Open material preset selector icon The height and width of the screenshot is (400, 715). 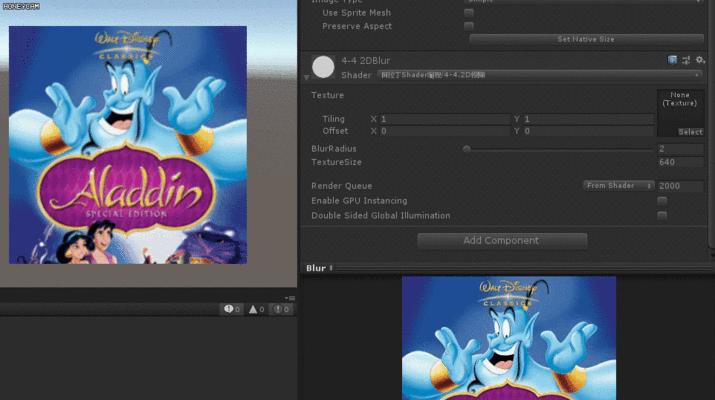[x=686, y=60]
